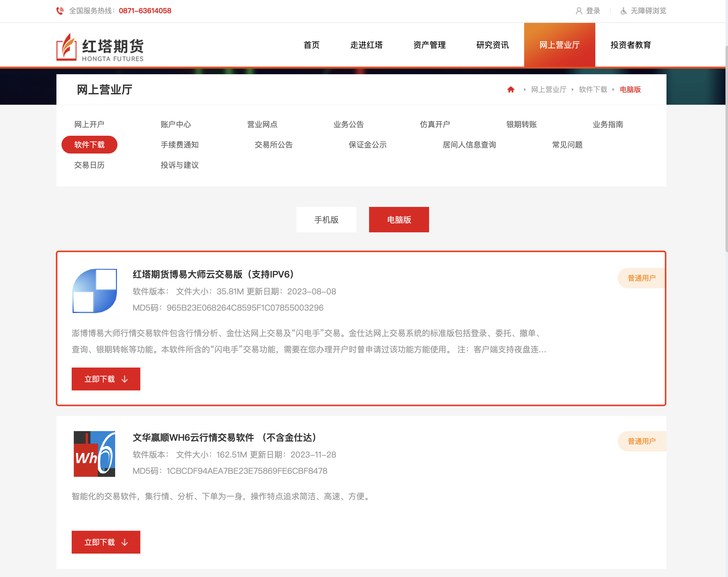The height and width of the screenshot is (577, 728).
Task: Click the 软件下载 breadcrumb link
Action: 593,89
